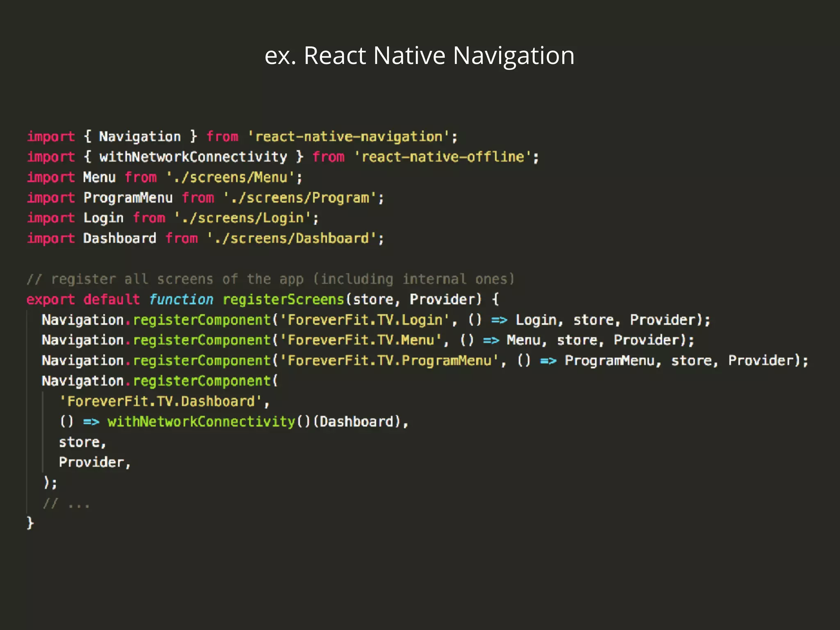Click the closing brace '}' of registerScreens
Image resolution: width=840 pixels, height=630 pixels.
click(30, 523)
